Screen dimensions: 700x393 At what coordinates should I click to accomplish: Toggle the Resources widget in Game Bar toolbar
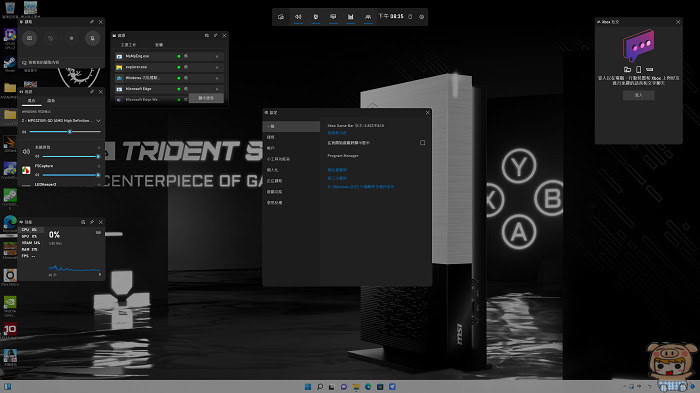(x=350, y=17)
